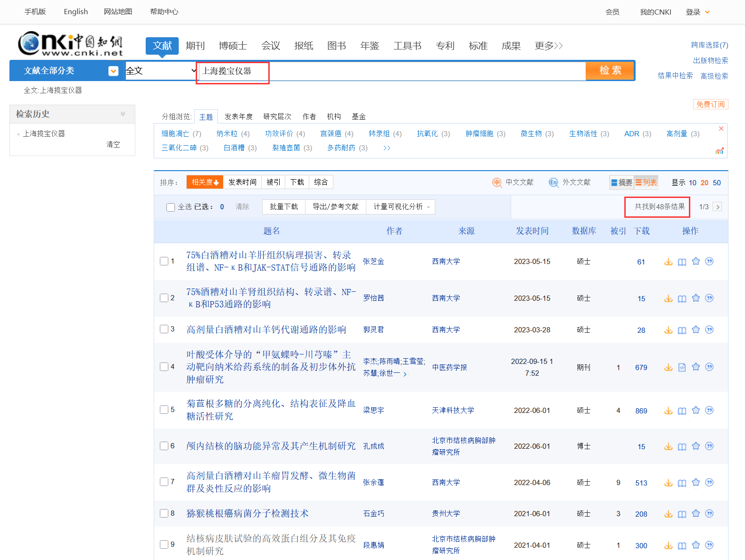Sort results by 相关度
This screenshot has height=560, width=745.
(x=205, y=182)
